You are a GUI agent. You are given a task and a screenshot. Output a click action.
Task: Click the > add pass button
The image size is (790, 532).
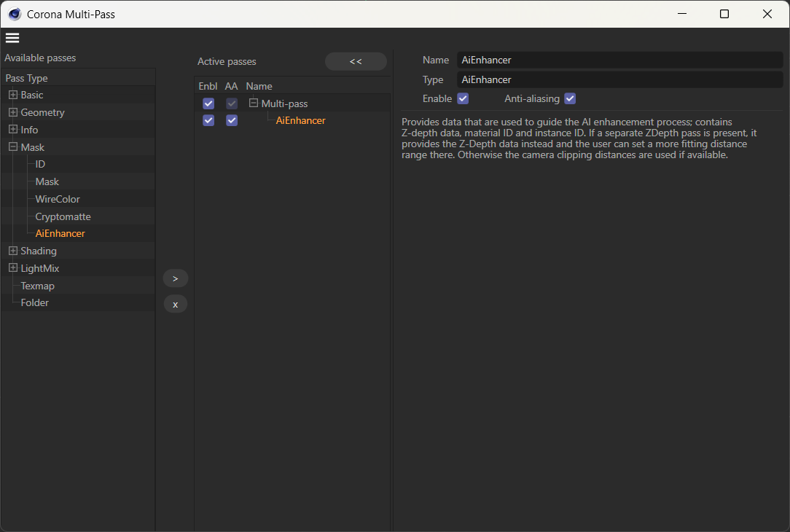176,278
